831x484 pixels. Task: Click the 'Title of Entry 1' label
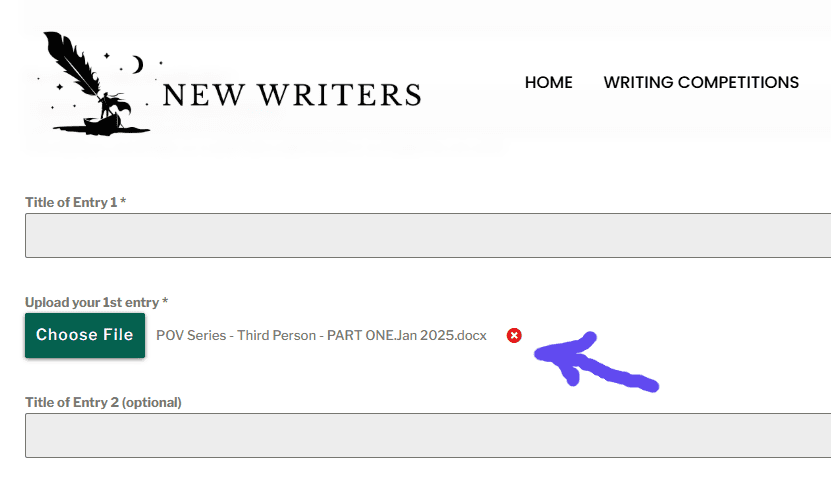point(72,203)
